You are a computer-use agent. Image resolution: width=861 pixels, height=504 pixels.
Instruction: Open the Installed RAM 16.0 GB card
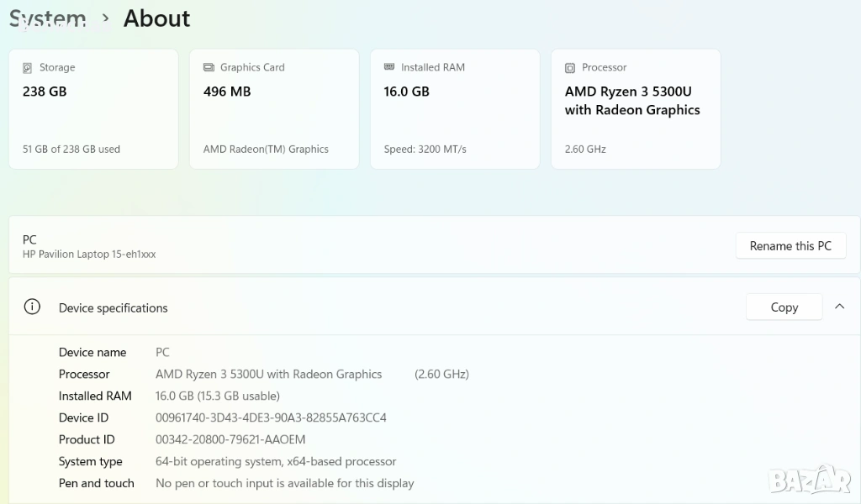[455, 109]
